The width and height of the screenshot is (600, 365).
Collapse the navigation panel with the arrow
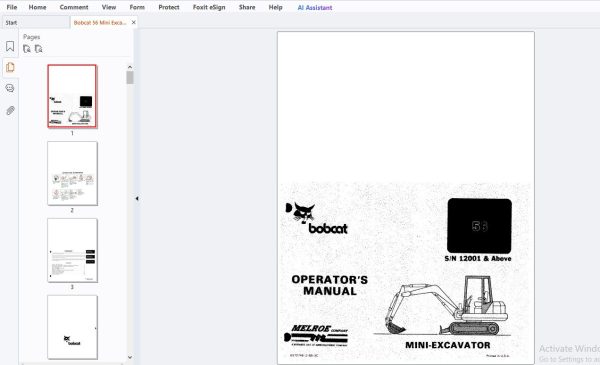(x=137, y=198)
